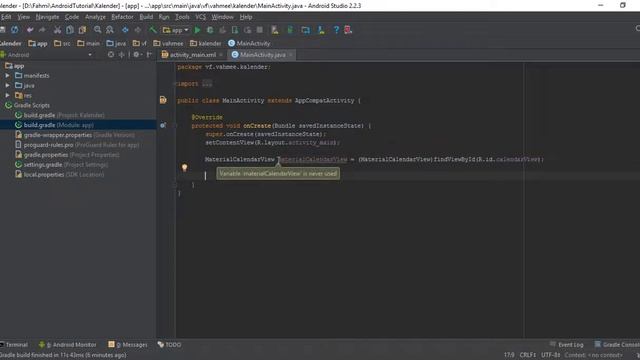Select proguard-rules.pro file

[x=77, y=144]
